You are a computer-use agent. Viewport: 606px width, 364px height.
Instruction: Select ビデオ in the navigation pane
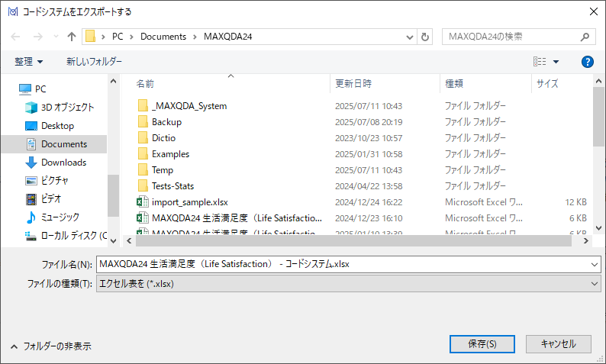44,199
